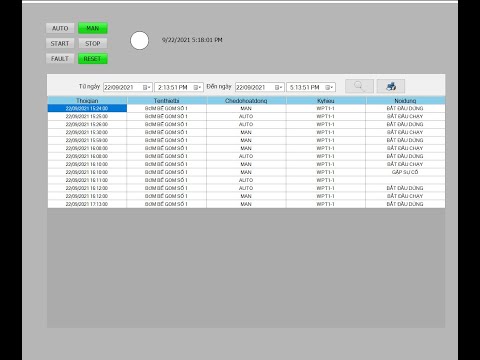This screenshot has width=480, height=360.
Task: Open the Đến ngày date calendar dropdown
Action: click(x=279, y=87)
